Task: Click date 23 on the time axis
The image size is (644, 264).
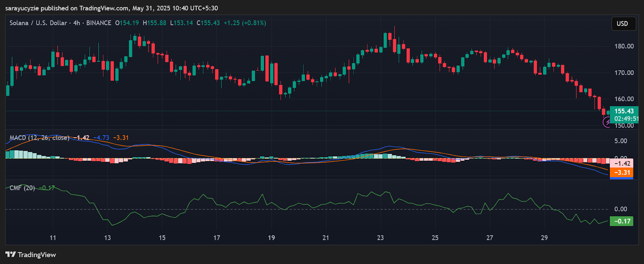Action: point(380,237)
